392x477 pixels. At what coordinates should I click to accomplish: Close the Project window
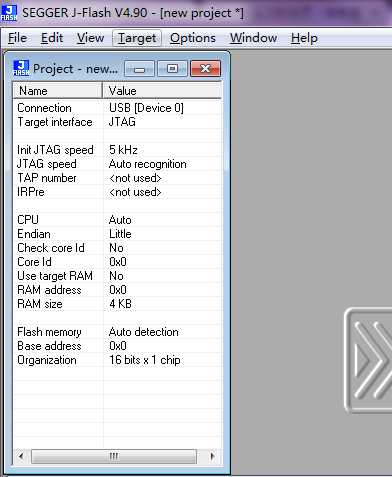(x=205, y=69)
